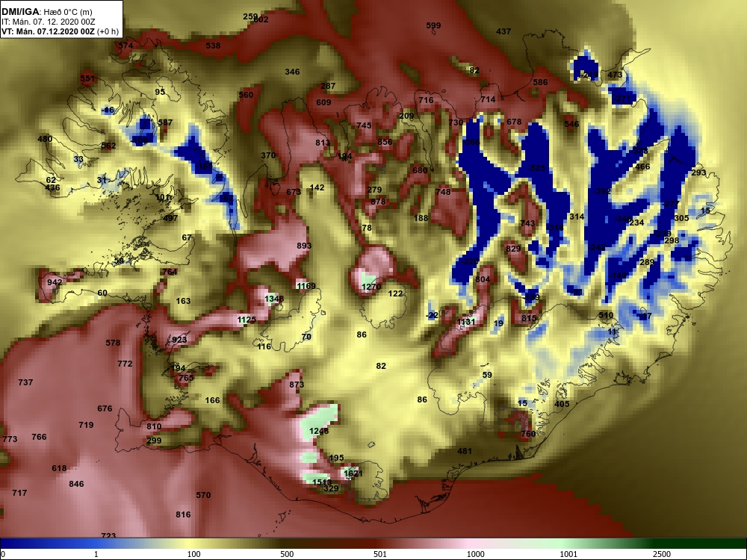This screenshot has width=747, height=560.
Task: Select the map value '1270'
Action: [x=371, y=287]
